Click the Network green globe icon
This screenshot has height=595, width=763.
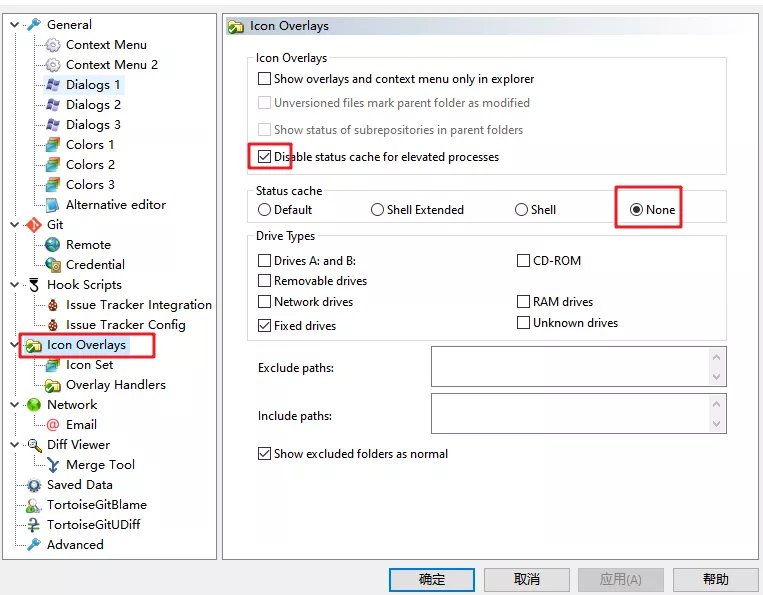(34, 405)
